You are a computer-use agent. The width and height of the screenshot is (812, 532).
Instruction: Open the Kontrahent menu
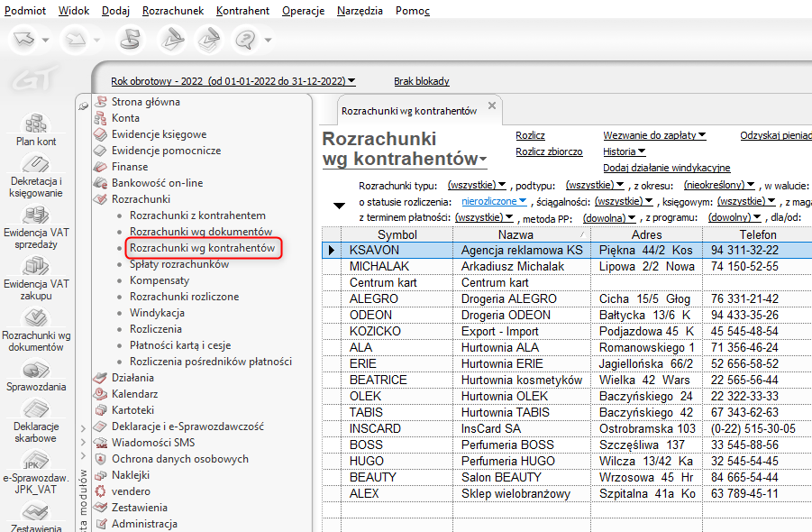point(242,11)
